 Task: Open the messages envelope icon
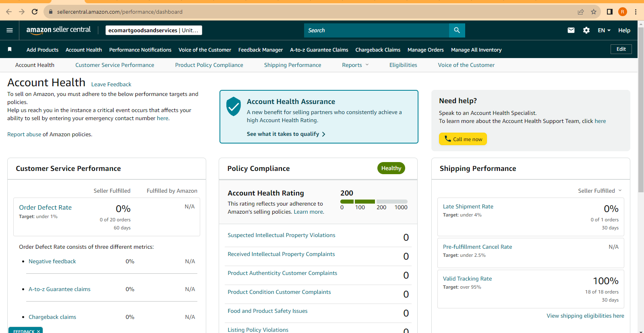pyautogui.click(x=571, y=30)
